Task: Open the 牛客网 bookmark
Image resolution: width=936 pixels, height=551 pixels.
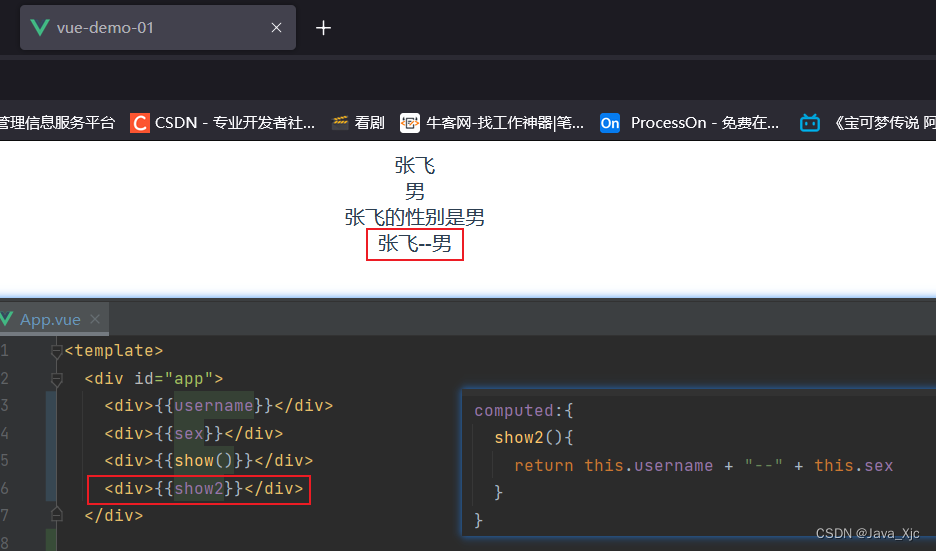Action: tap(492, 123)
